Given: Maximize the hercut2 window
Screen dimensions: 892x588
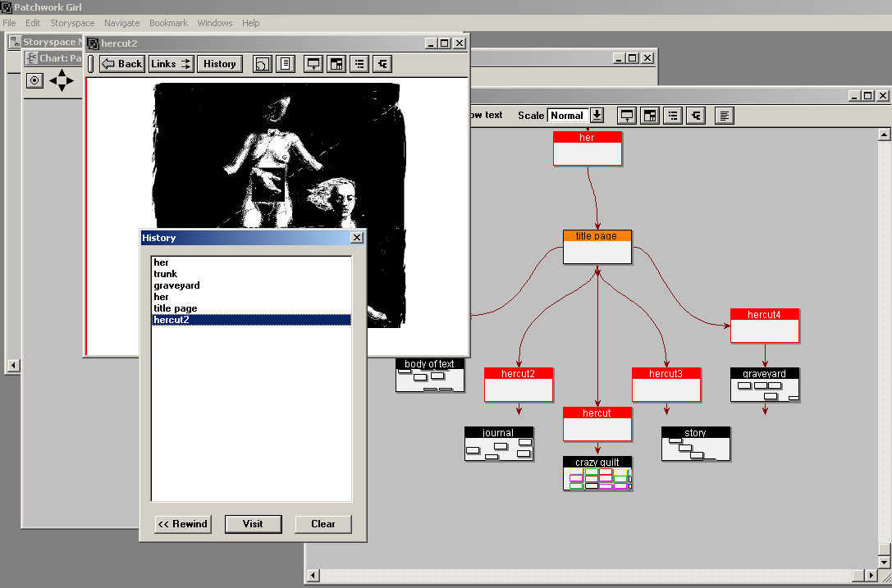Looking at the screenshot, I should click(445, 43).
